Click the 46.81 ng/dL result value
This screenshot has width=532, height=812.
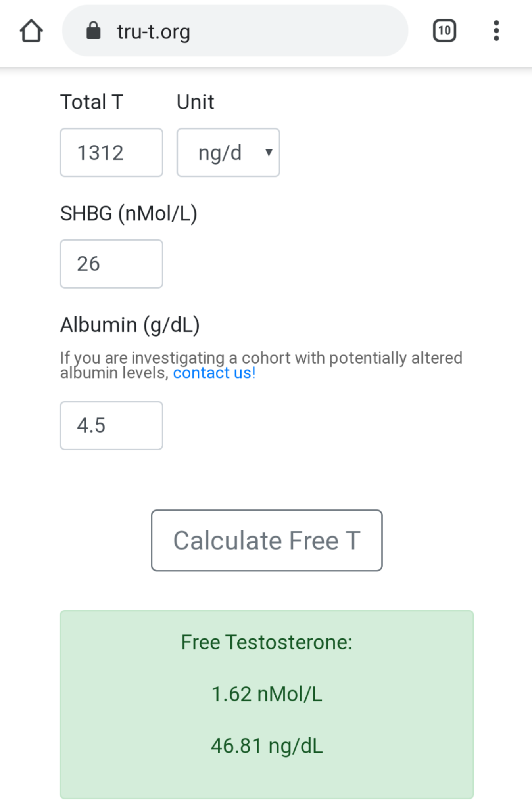(x=267, y=746)
